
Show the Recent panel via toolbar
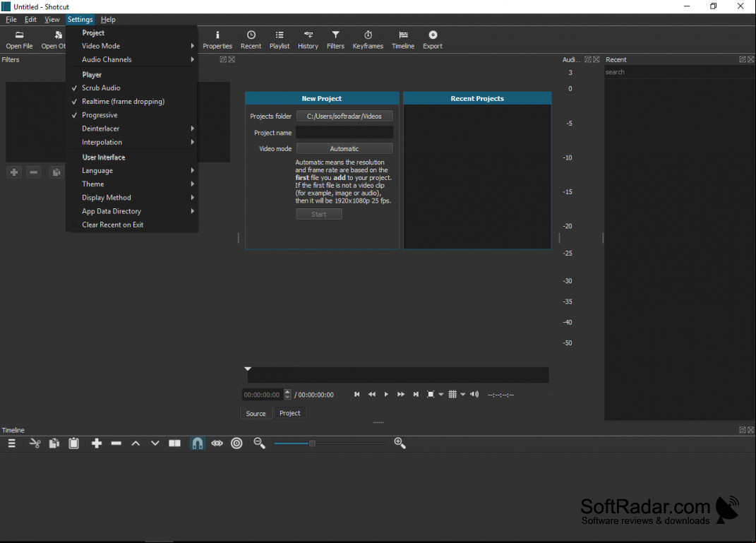(x=251, y=40)
